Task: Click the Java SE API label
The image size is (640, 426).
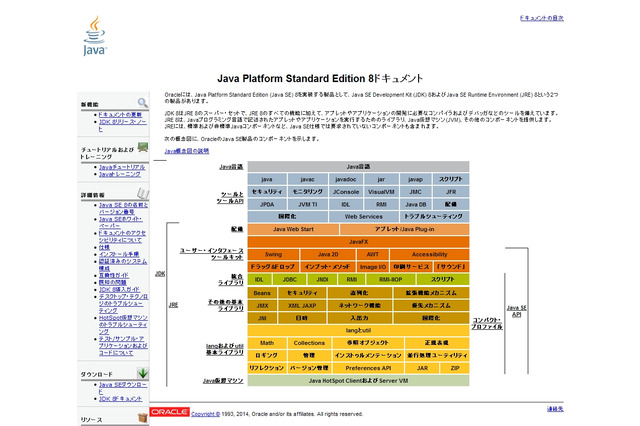Action: tap(516, 311)
